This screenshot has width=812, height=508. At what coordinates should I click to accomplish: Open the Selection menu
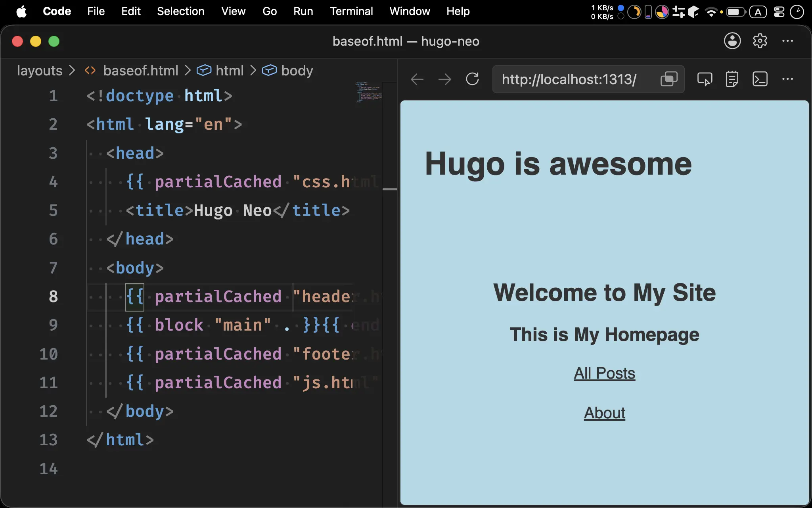coord(181,12)
